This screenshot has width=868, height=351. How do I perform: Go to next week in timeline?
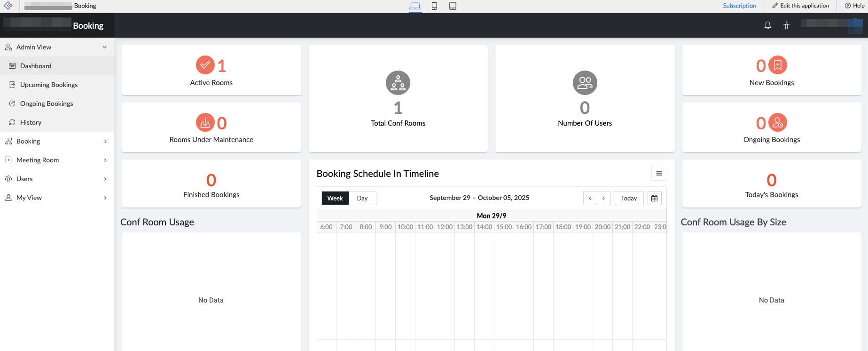[603, 198]
